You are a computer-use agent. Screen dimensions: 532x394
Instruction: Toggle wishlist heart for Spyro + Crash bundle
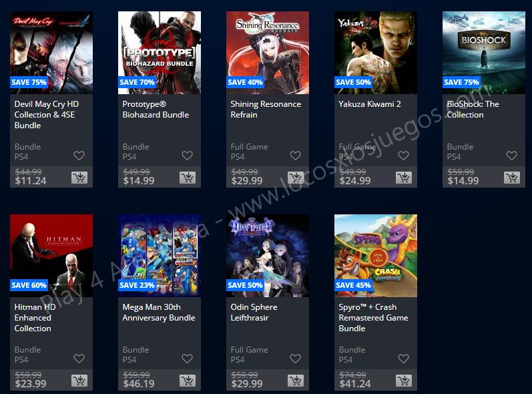[403, 359]
